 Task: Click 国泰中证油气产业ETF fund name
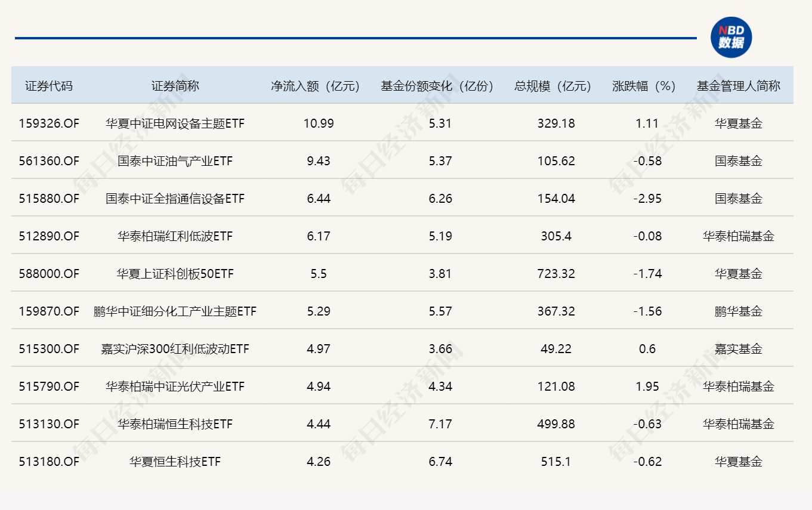click(175, 161)
